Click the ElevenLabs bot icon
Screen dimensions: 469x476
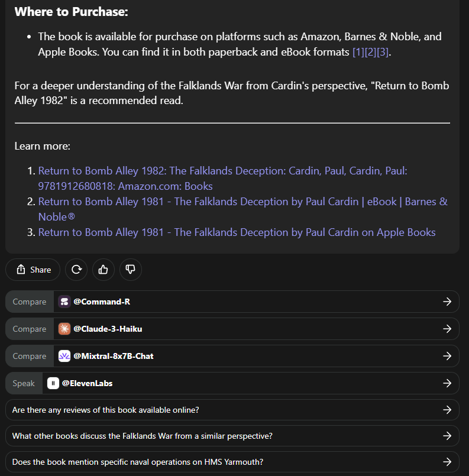coord(53,383)
